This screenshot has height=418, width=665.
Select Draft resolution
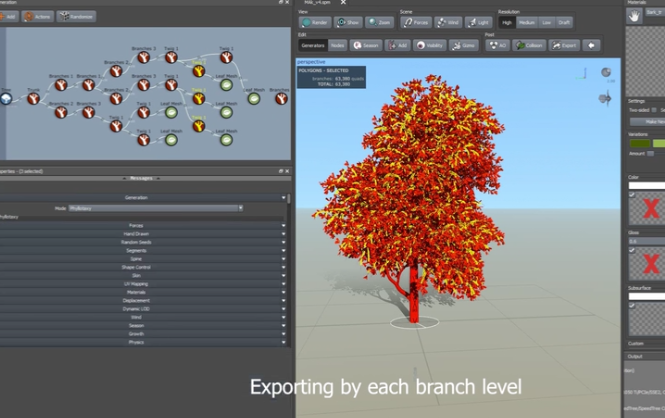(564, 22)
